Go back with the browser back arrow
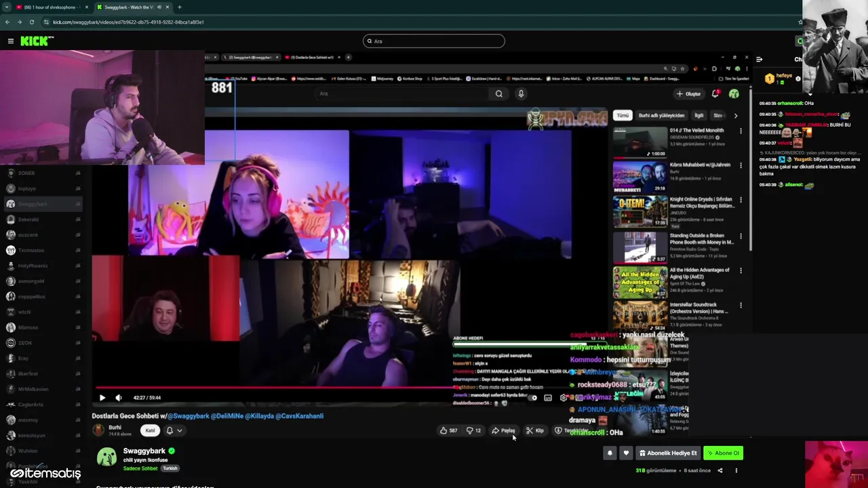This screenshot has height=488, width=868. pyautogui.click(x=7, y=22)
